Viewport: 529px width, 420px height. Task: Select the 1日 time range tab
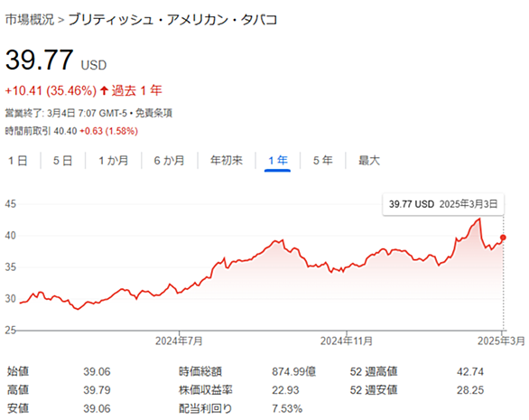(18, 161)
